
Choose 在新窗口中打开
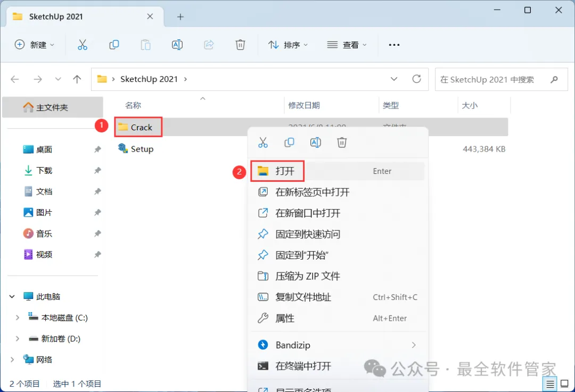(338, 213)
